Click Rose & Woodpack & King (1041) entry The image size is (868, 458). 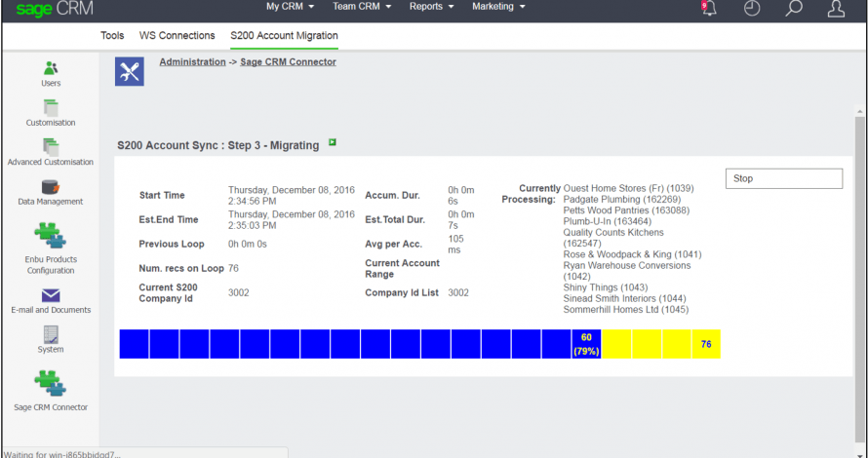click(632, 254)
